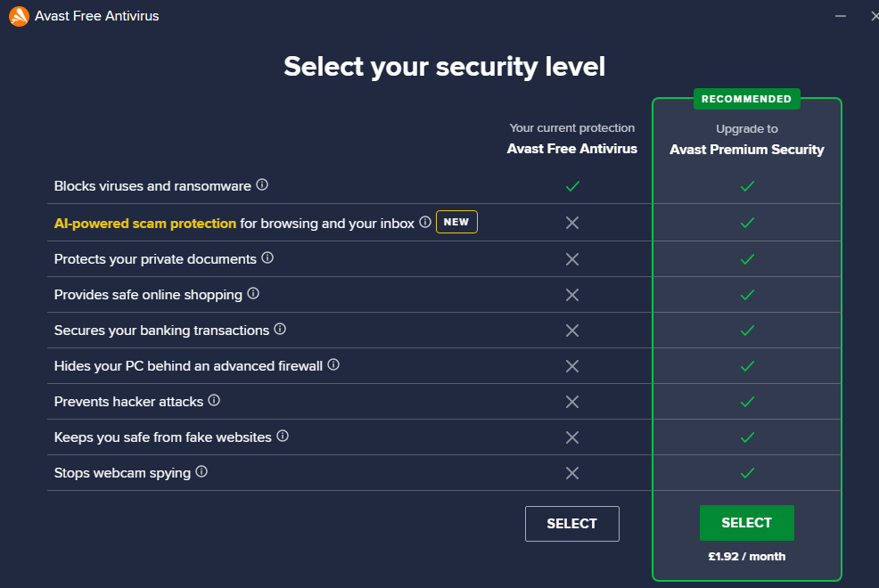Image resolution: width=879 pixels, height=588 pixels.
Task: Show info for Provides safe online shopping
Action: tap(253, 293)
